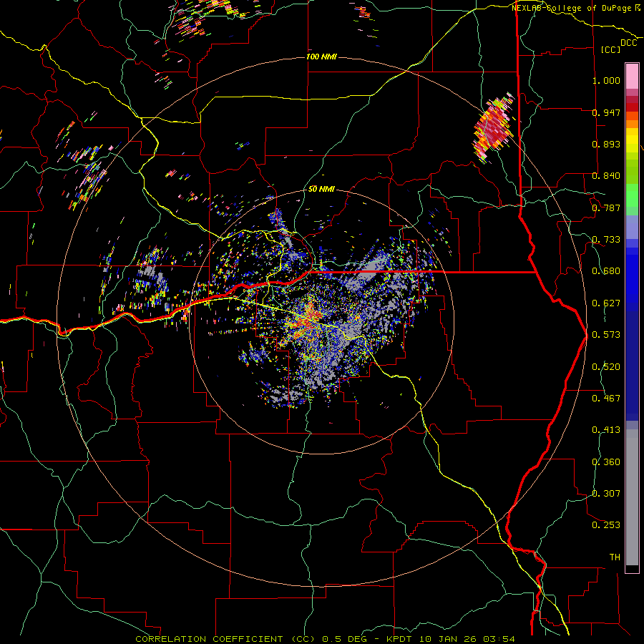Click the Correlation Coefficient KPDT caption text
This screenshot has height=644, width=644.
tap(325, 639)
